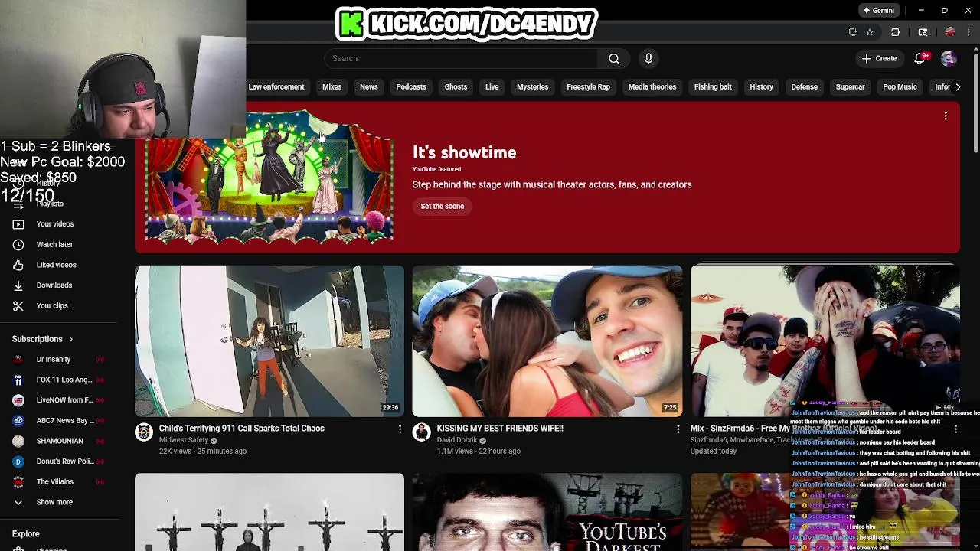980x551 pixels.
Task: Open KISSING MY BEST FRIENDS WIFE title
Action: click(x=500, y=429)
